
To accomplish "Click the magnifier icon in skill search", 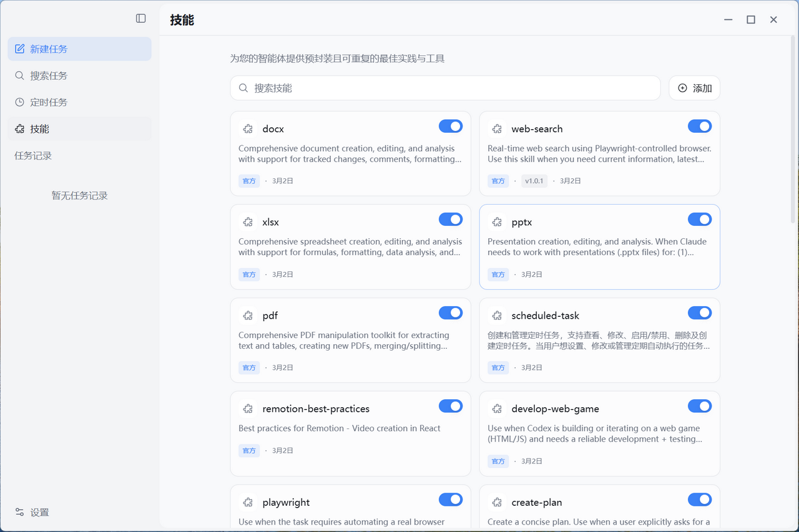I will (243, 88).
